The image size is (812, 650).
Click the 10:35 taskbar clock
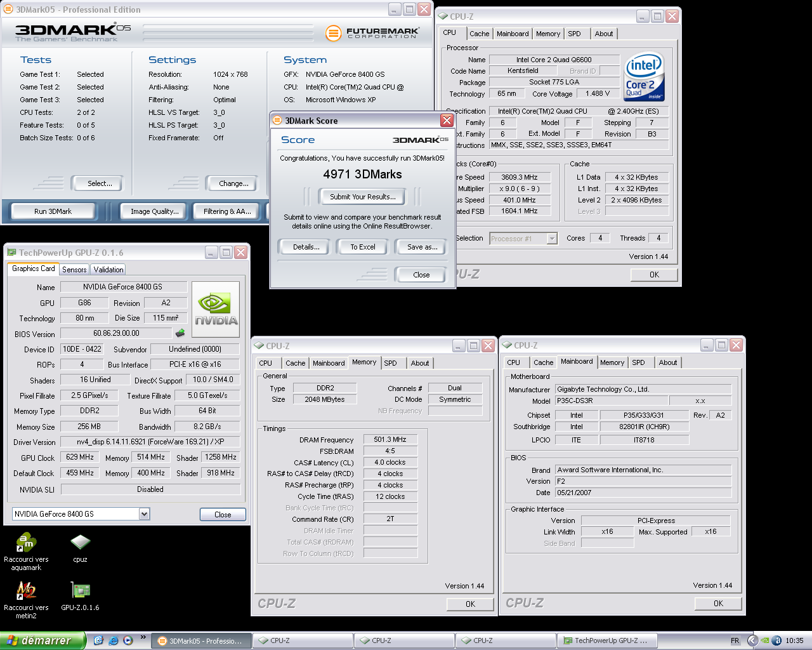click(794, 640)
